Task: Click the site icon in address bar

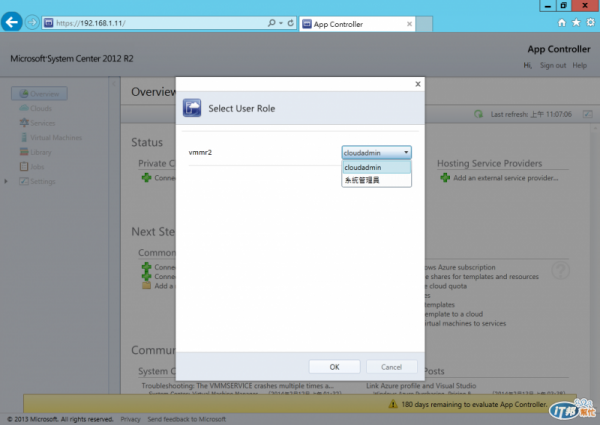Action: [x=49, y=23]
